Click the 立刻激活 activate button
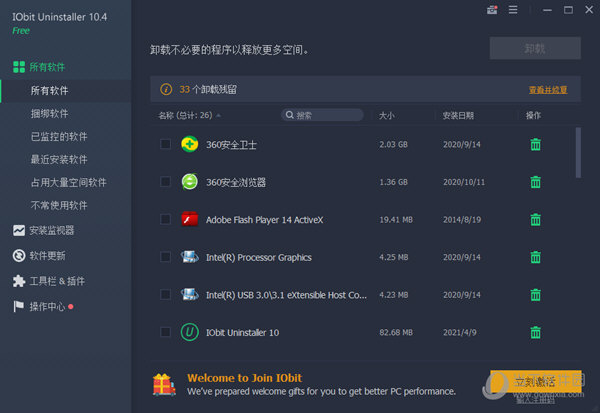Image resolution: width=600 pixels, height=413 pixels. [536, 381]
